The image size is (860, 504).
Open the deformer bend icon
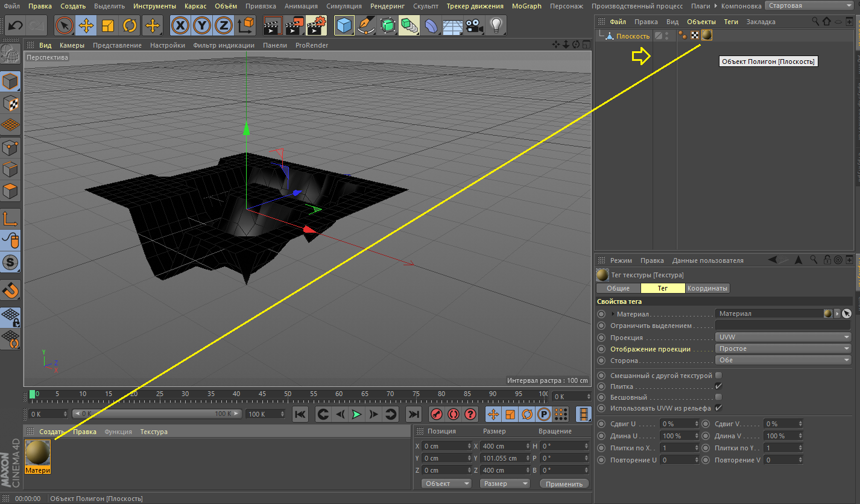(431, 25)
